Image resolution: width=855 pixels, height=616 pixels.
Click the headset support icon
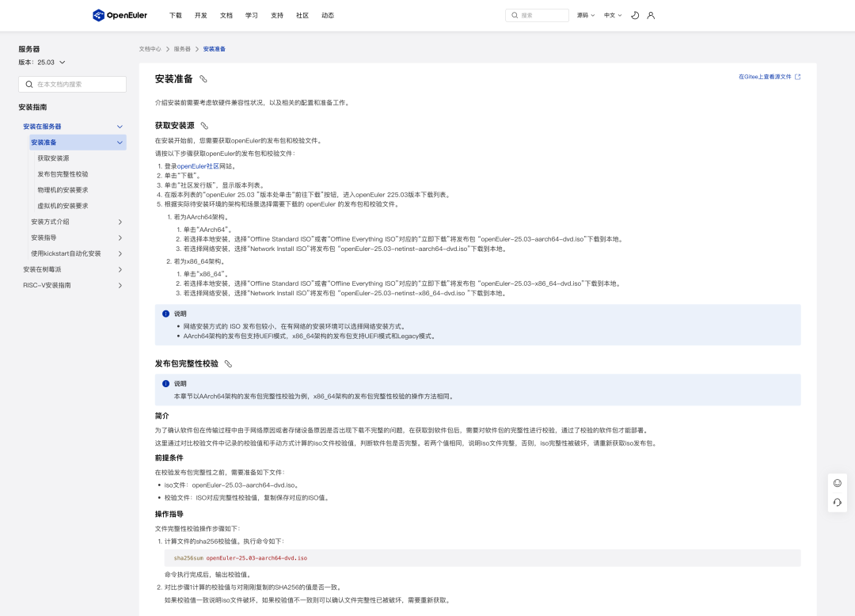[x=837, y=502]
